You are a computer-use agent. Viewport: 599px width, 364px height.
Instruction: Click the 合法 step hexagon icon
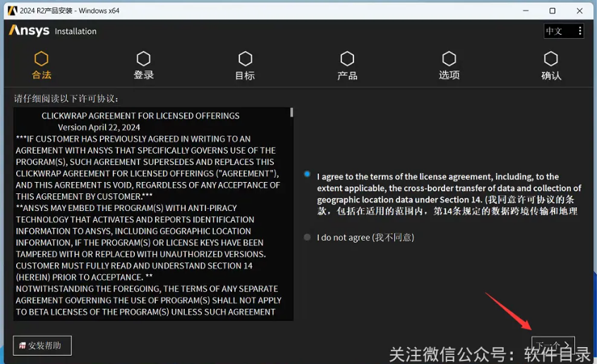[42, 59]
